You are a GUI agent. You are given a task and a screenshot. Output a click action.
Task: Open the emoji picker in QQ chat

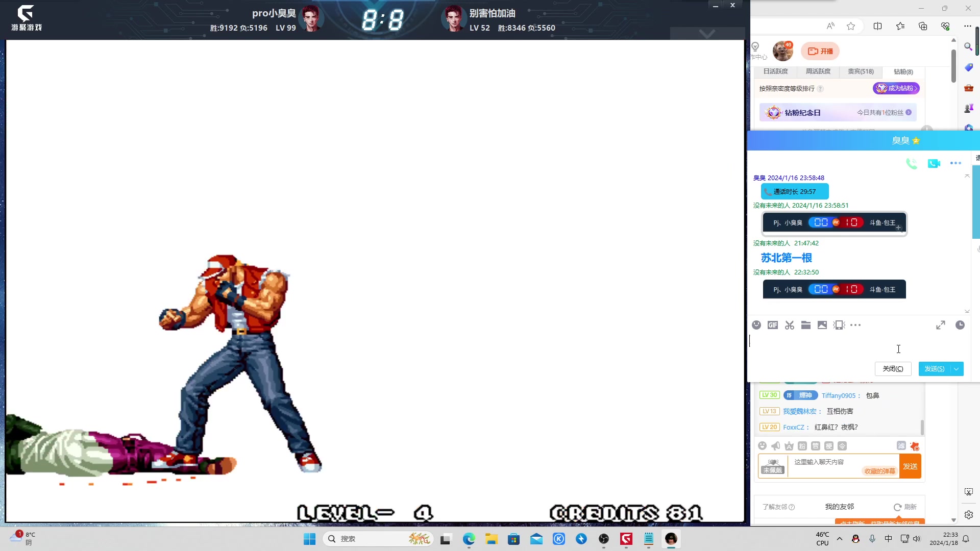(x=756, y=325)
